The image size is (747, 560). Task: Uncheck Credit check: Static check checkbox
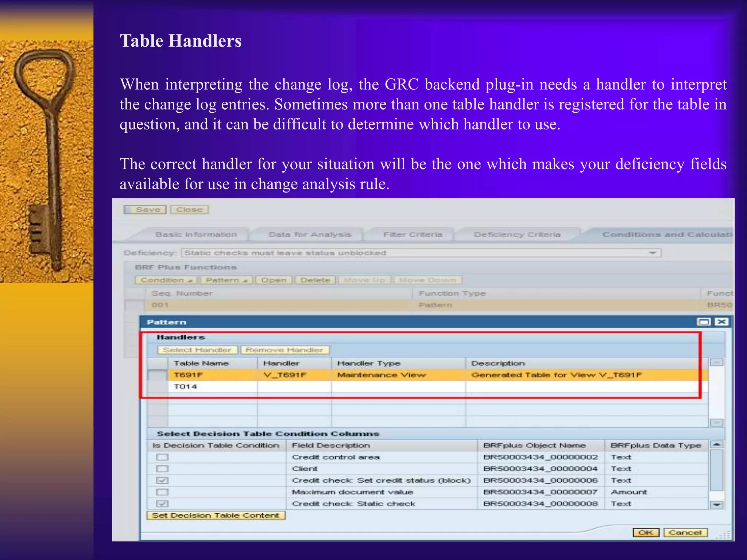coord(162,504)
